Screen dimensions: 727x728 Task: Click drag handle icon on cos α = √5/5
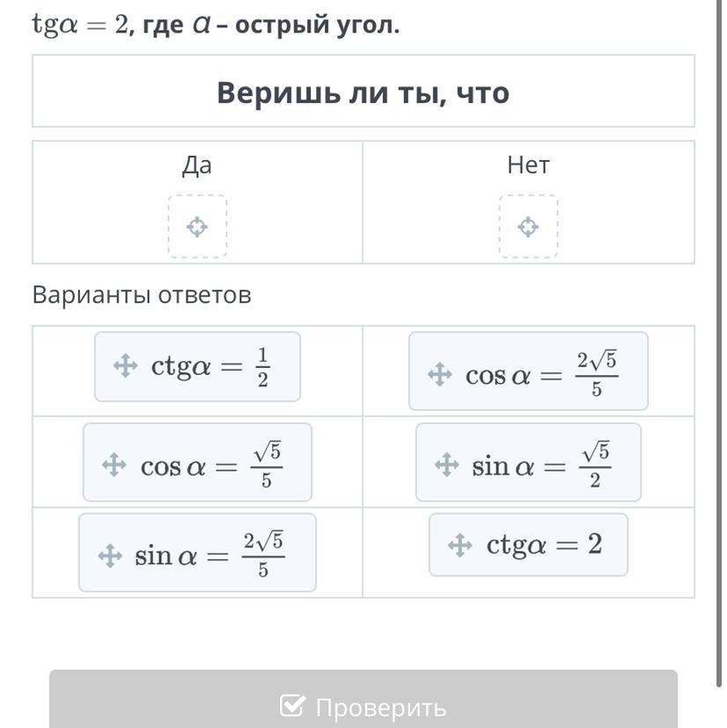[114, 465]
